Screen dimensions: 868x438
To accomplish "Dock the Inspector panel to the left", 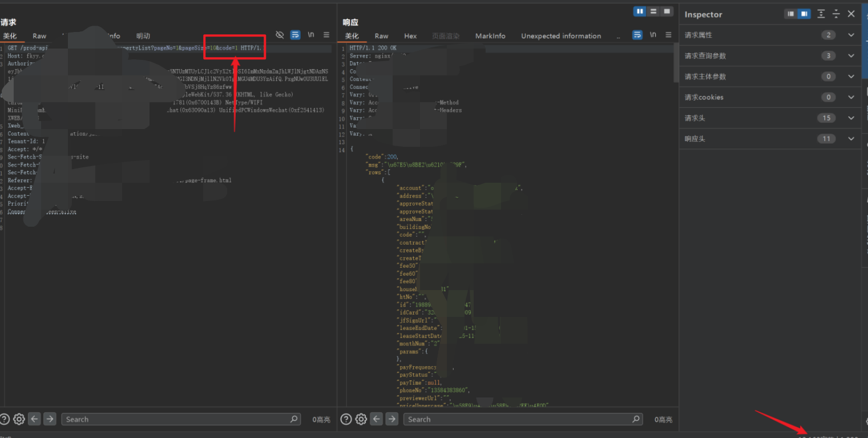I will (x=791, y=14).
